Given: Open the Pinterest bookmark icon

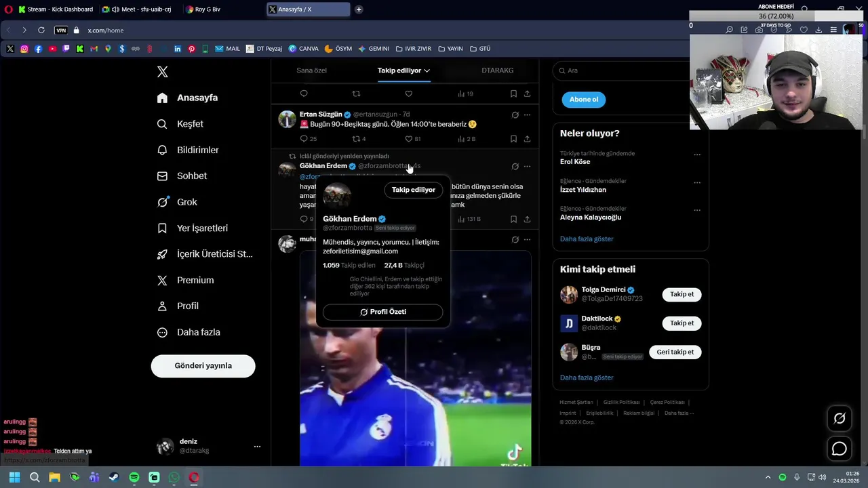Looking at the screenshot, I should click(192, 49).
